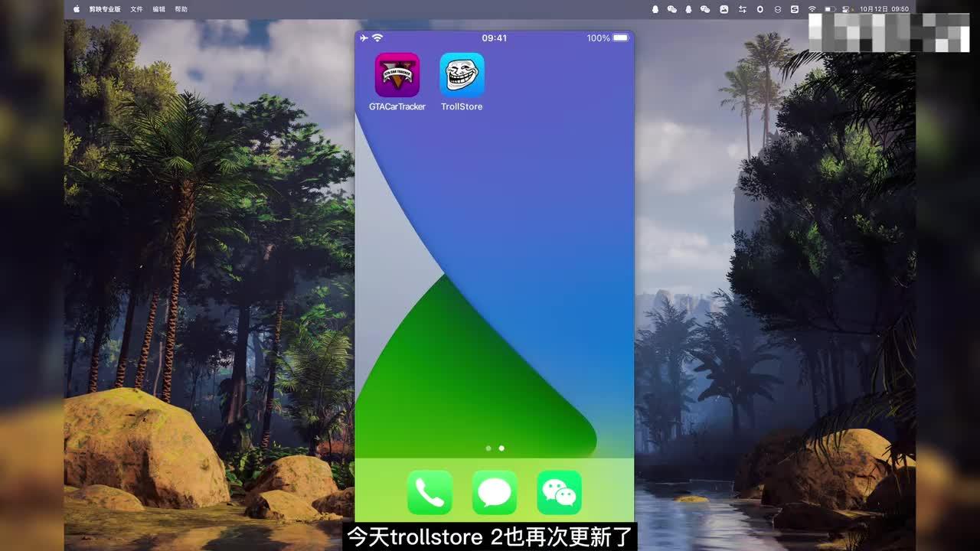Click the rounded ring icon in the menu bar
Image resolution: width=980 pixels, height=551 pixels.
(x=760, y=9)
